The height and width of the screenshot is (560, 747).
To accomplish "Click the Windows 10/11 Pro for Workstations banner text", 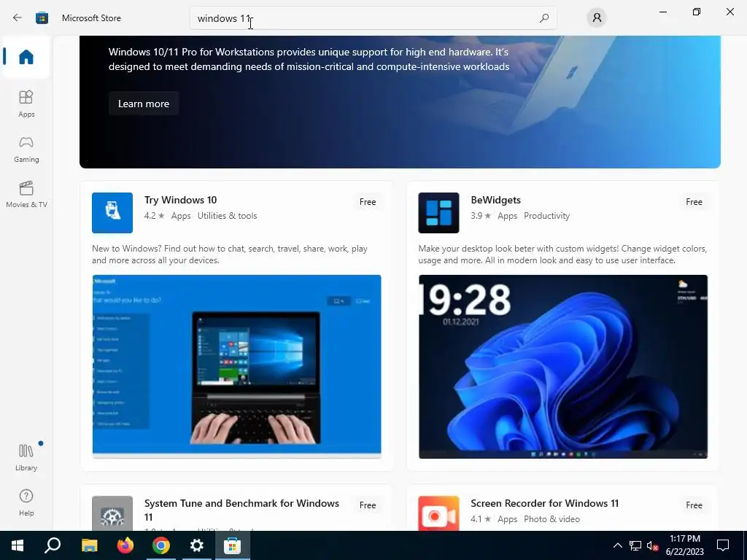I will point(309,59).
